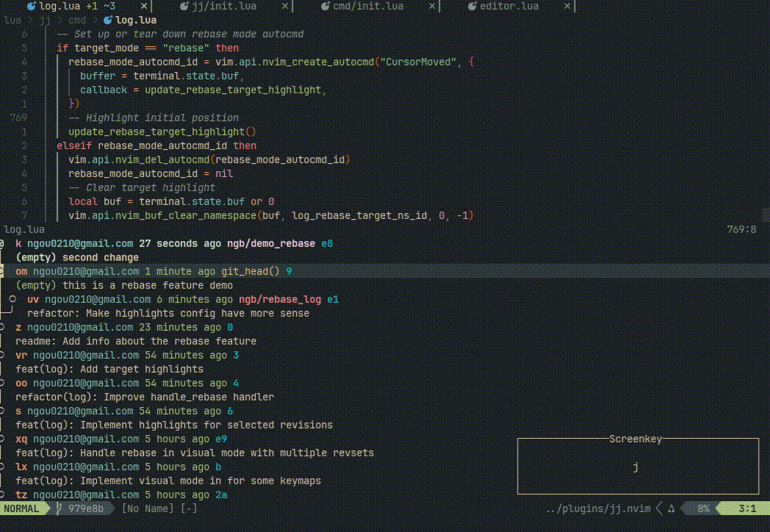
Task: Click line number 769 in the gutter
Action: [x=18, y=118]
